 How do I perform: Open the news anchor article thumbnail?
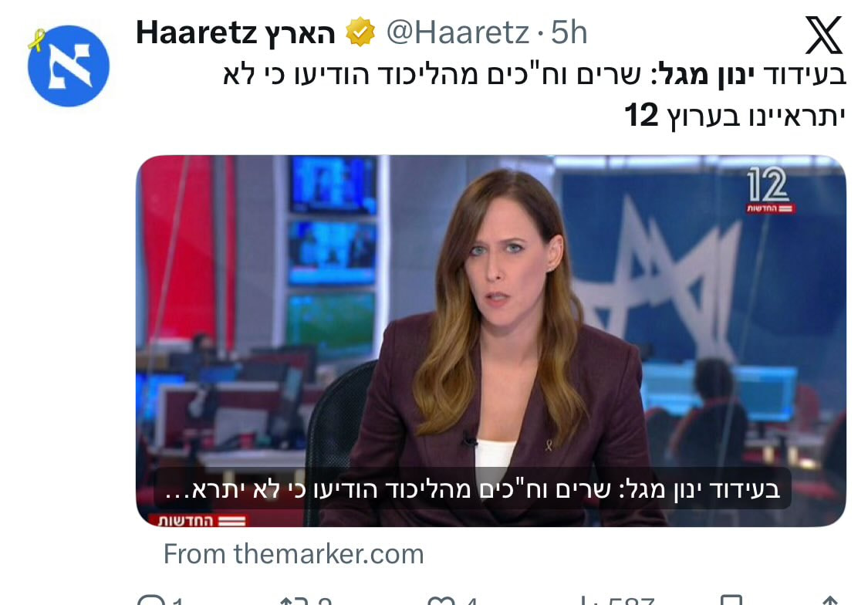491,340
